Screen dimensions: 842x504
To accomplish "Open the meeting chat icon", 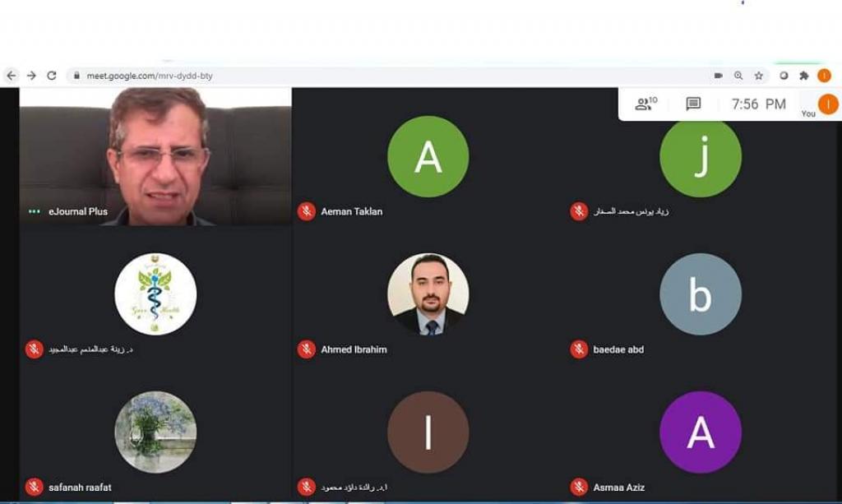I will (x=693, y=104).
